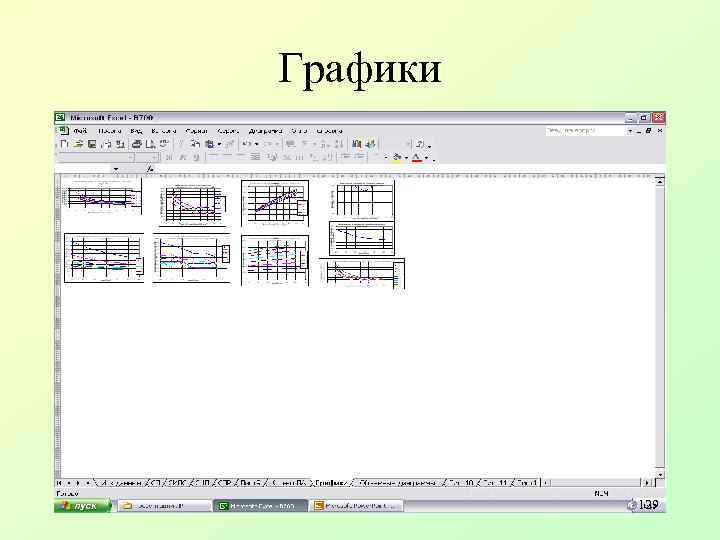Viewport: 720px width, 540px height.
Task: Click the vertical scrollbar down arrow
Action: [x=660, y=474]
